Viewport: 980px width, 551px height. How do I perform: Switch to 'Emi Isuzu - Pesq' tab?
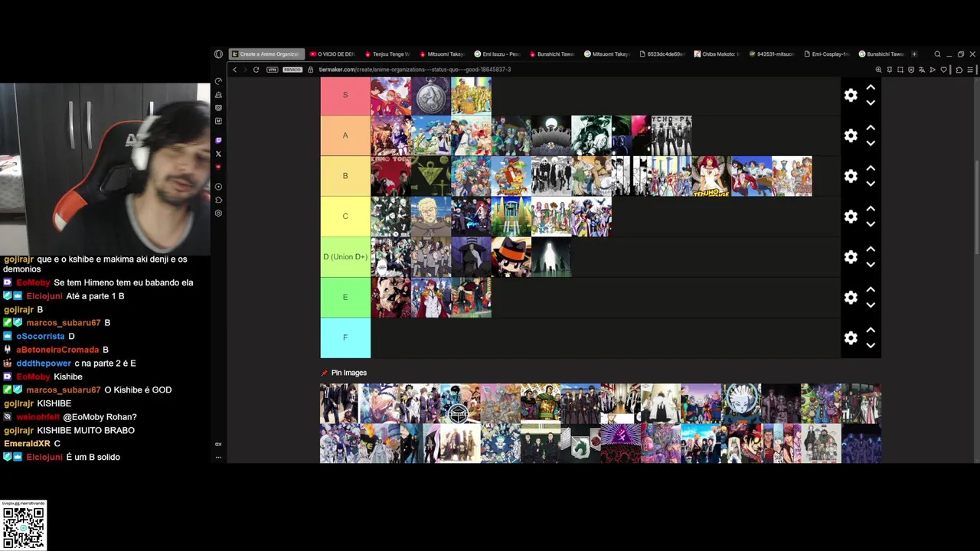coord(498,54)
